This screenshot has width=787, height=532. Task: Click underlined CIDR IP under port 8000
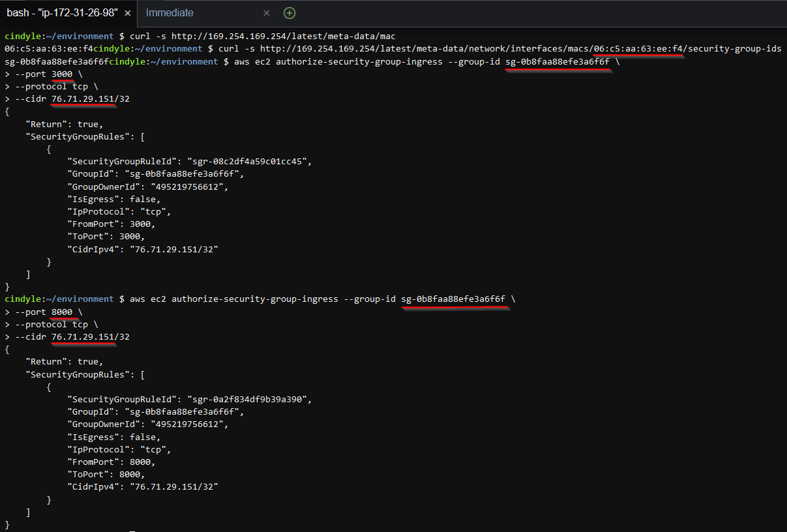(83, 337)
